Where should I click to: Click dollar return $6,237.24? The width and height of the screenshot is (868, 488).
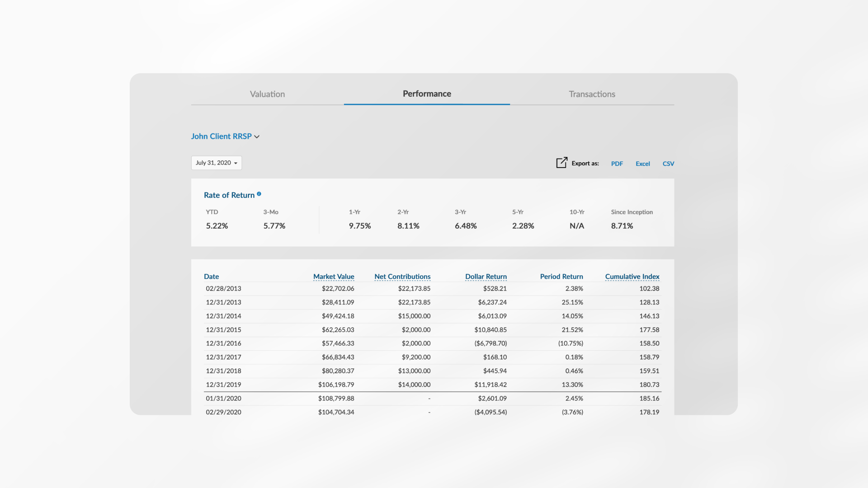[x=492, y=302]
